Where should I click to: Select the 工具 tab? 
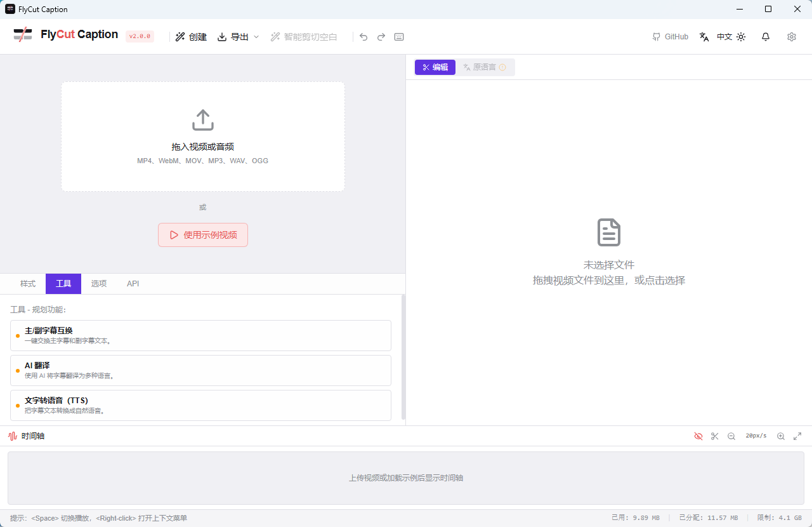click(63, 284)
